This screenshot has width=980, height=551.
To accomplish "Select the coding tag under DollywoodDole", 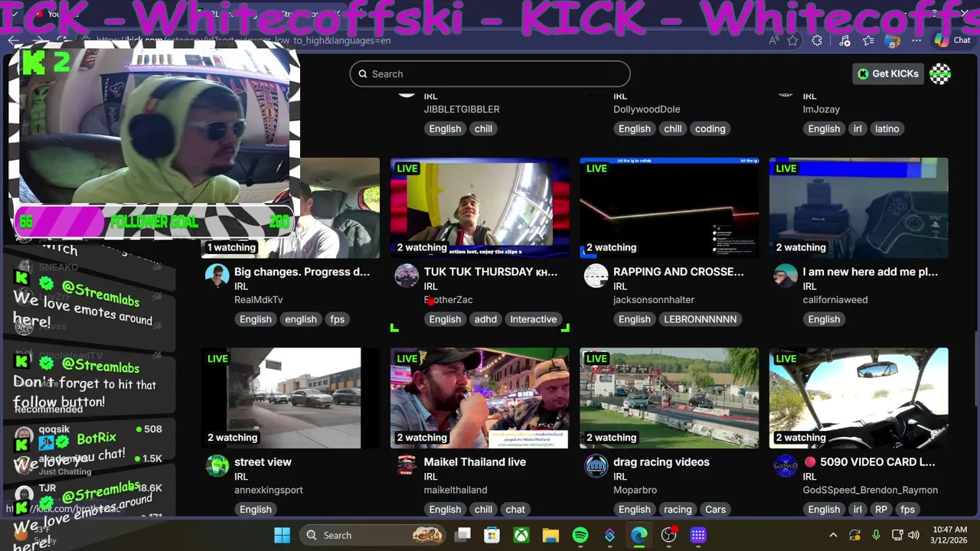I will click(710, 129).
